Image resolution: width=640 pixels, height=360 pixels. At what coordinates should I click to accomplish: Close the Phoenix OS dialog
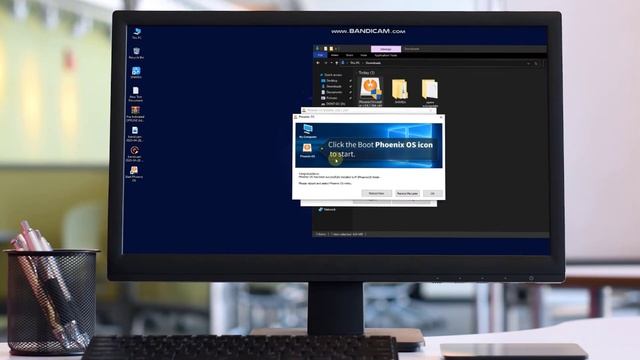point(441,117)
